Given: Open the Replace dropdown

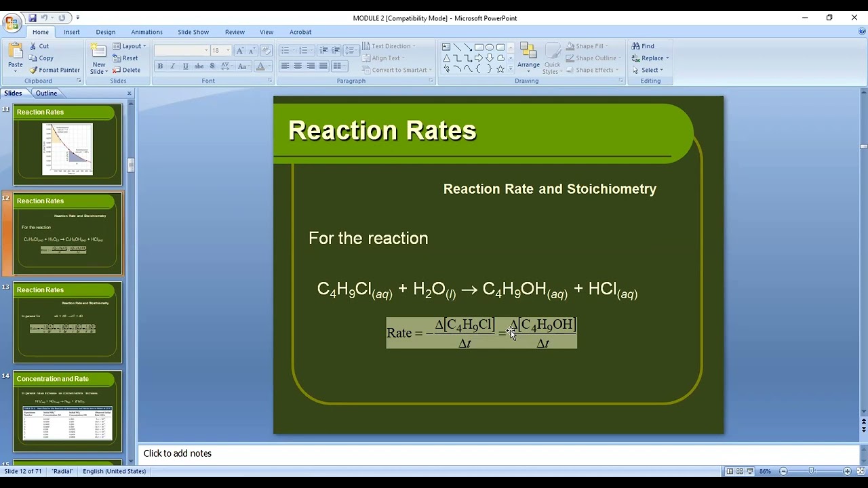Looking at the screenshot, I should [650, 58].
